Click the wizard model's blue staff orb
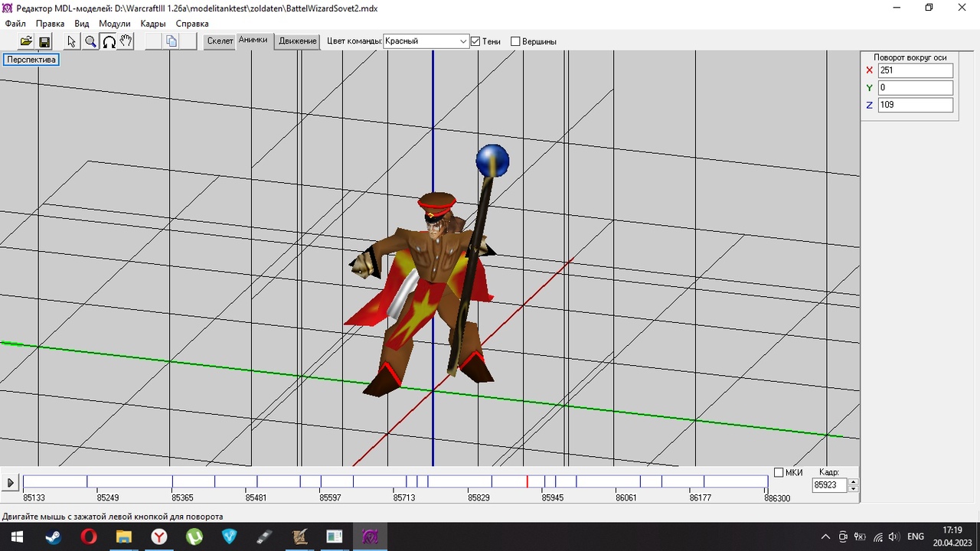 tap(492, 160)
